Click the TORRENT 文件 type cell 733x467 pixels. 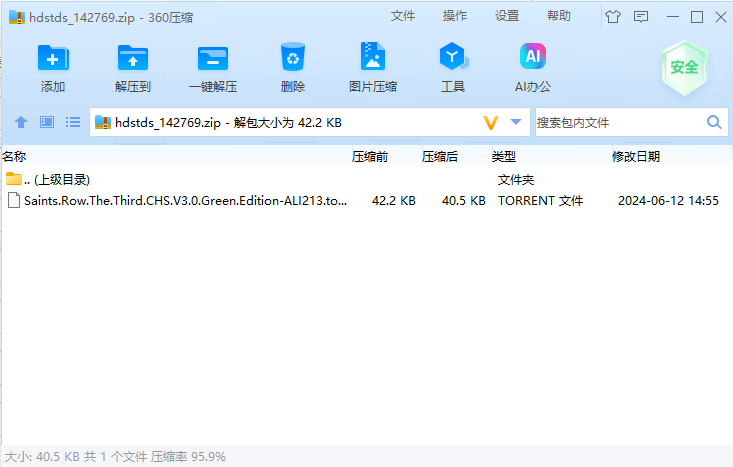pos(540,201)
